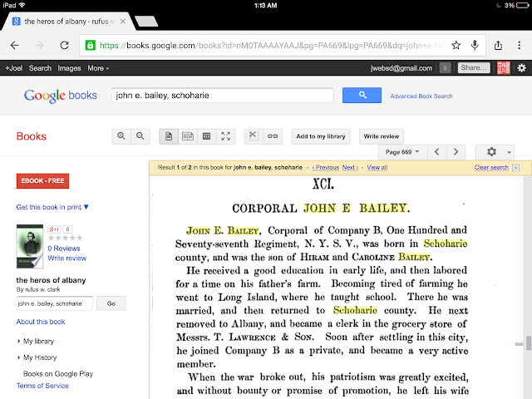Click the Google books logo
532x399 pixels.
(61, 96)
